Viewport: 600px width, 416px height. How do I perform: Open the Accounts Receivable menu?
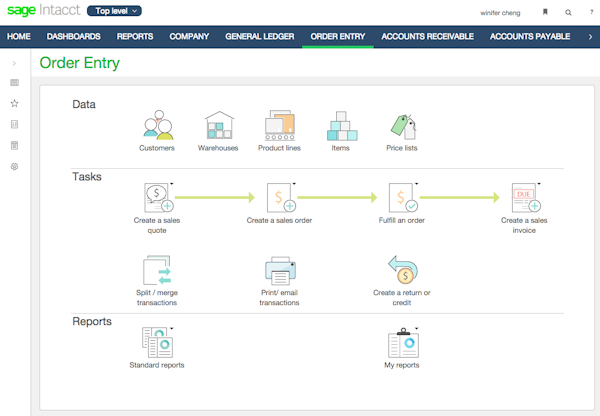(x=427, y=37)
